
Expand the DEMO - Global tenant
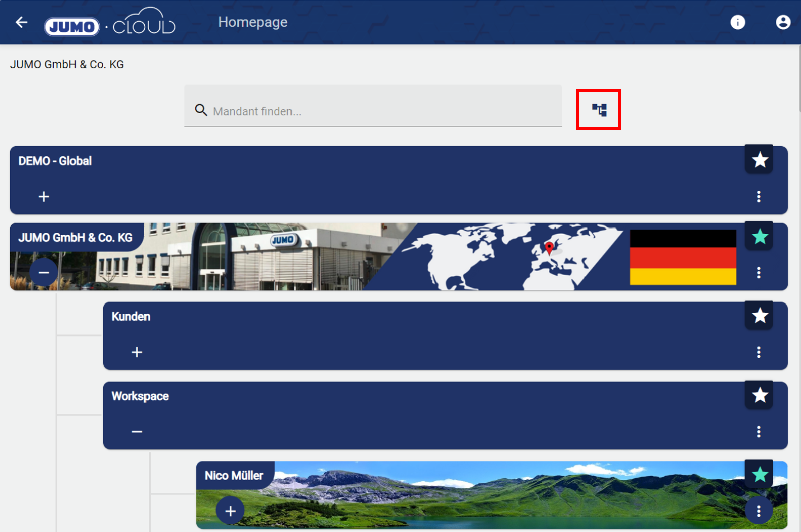(x=44, y=197)
